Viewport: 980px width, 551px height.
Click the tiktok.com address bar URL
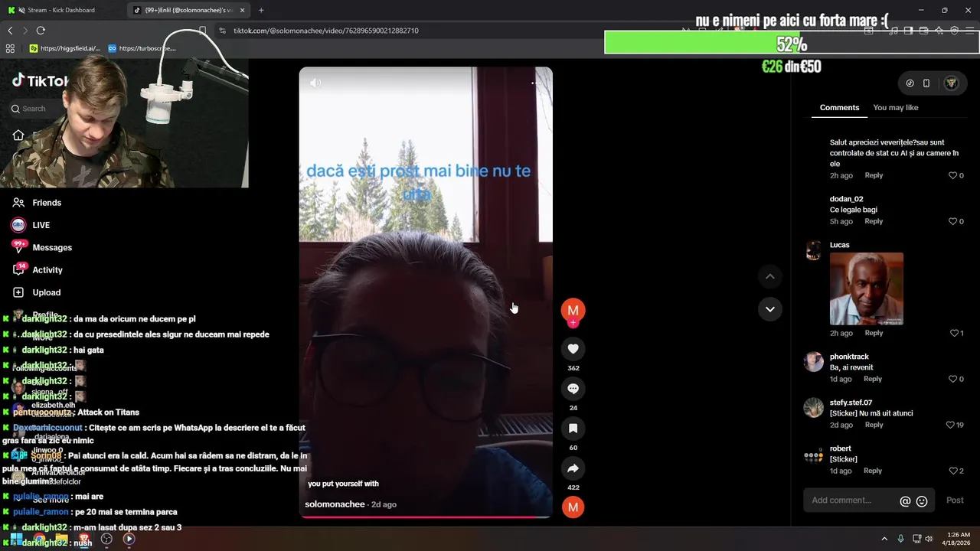pos(326,31)
